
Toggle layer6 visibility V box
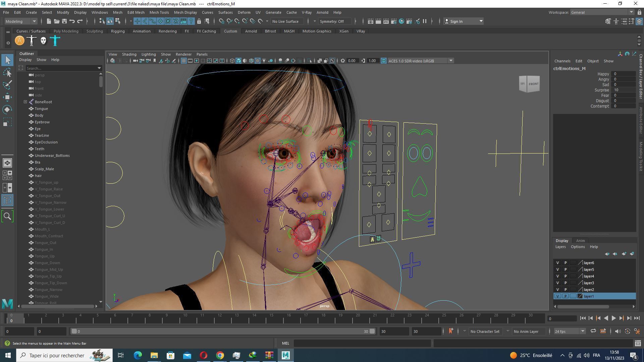557,263
